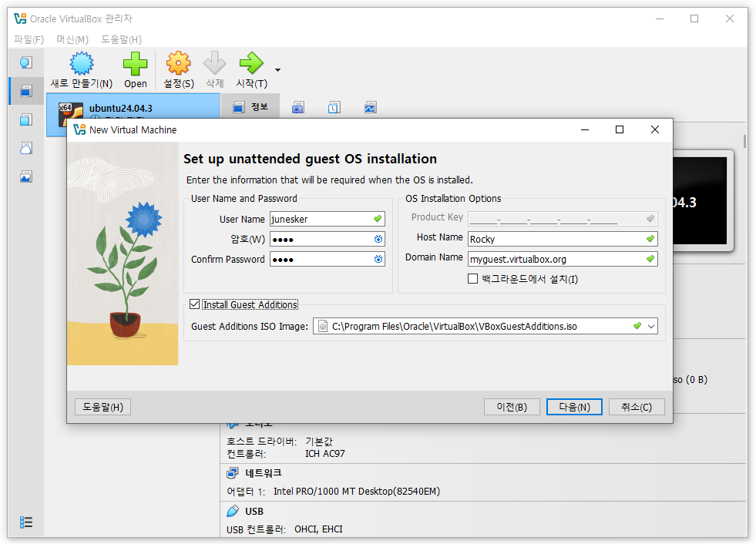Click the 네트워크 section heading
Image resolution: width=756 pixels, height=544 pixels.
click(264, 473)
